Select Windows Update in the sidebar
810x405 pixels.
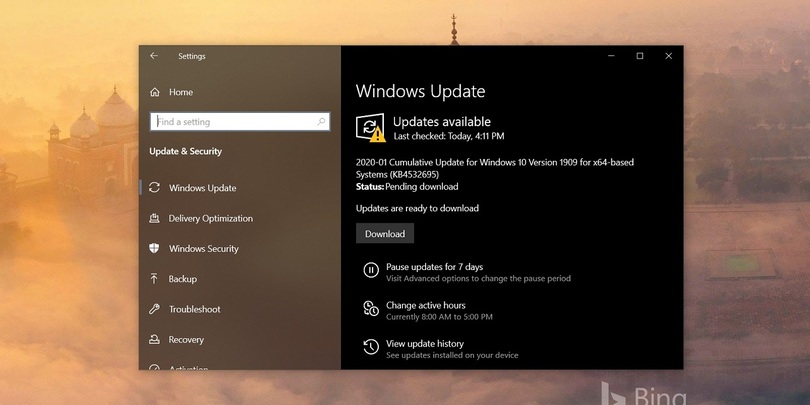coord(202,188)
